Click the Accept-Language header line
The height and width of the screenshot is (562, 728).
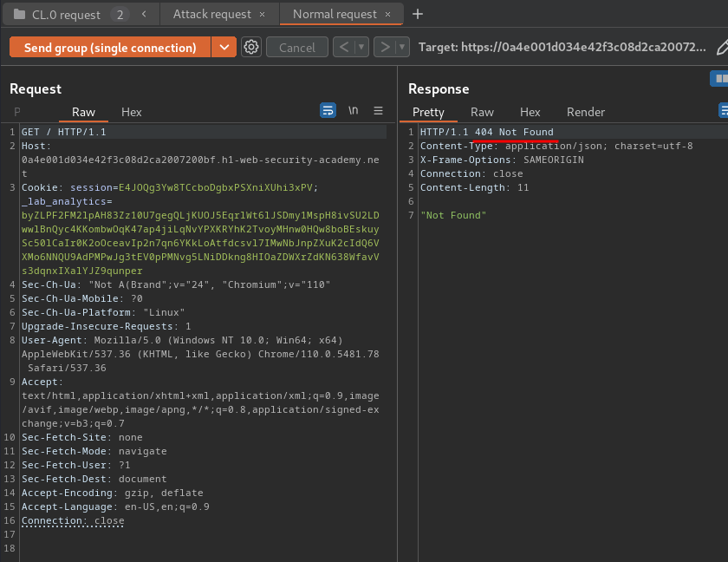[x=115, y=506]
